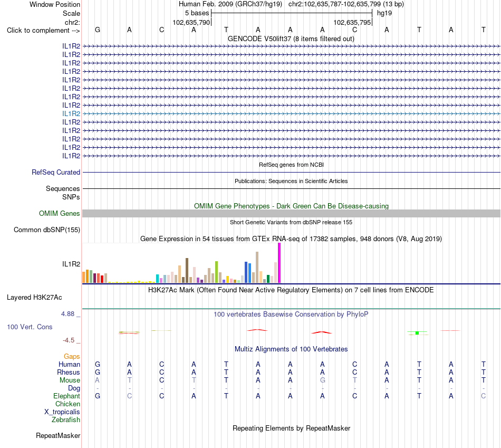Click the RefSeq Curated track label
The image size is (501, 448).
point(55,172)
